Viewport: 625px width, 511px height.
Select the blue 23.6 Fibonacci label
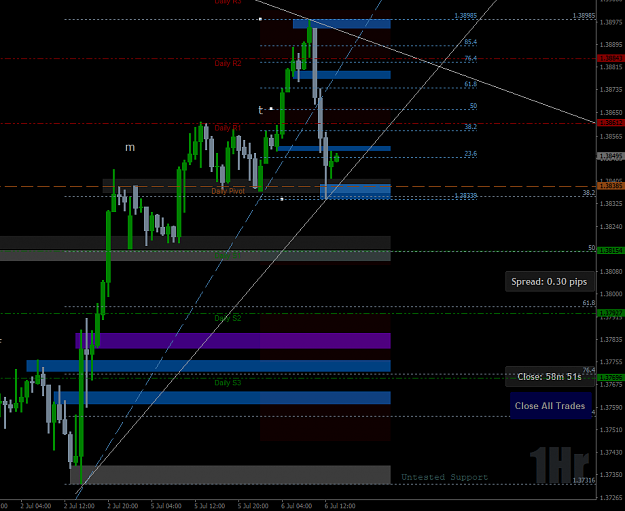[x=471, y=153]
